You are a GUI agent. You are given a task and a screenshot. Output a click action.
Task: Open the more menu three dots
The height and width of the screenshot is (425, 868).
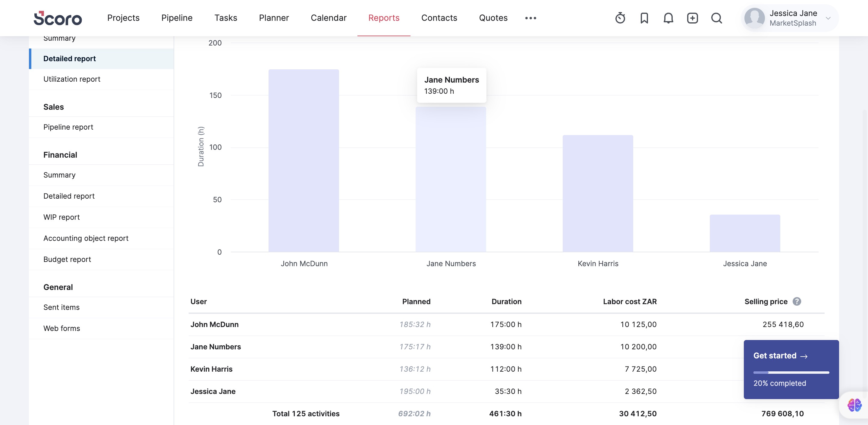pos(530,18)
